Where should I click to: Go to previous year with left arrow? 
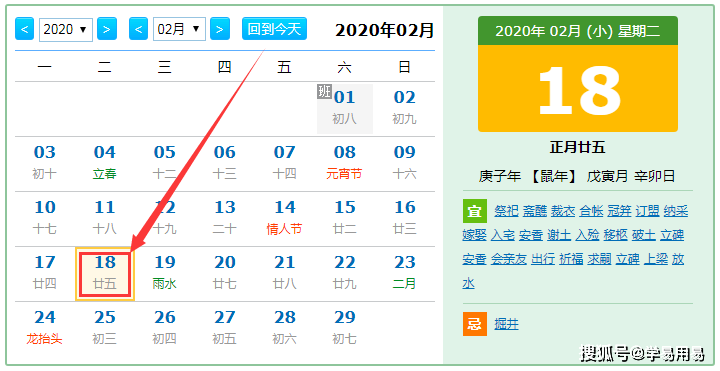pyautogui.click(x=24, y=29)
